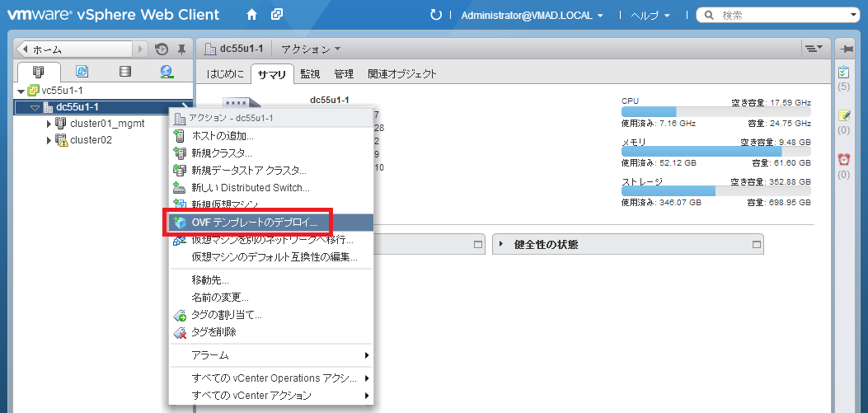Open すべての vCenter アクション submenu
The image size is (868, 413).
[271, 396]
